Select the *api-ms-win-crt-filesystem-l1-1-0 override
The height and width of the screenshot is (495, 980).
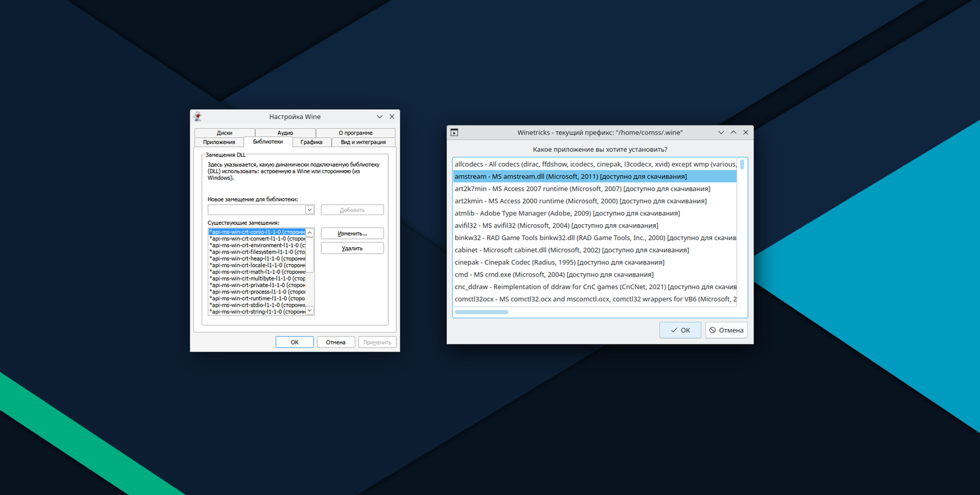coord(257,252)
